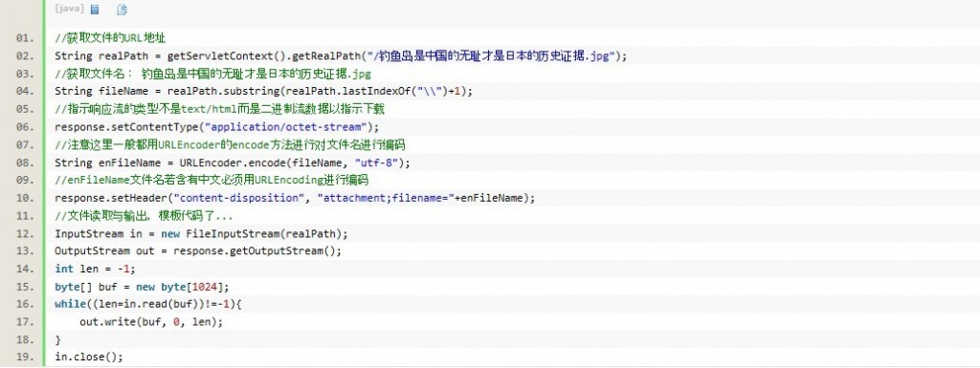The height and width of the screenshot is (368, 980).
Task: Click the while loop header line
Action: pyautogui.click(x=148, y=305)
